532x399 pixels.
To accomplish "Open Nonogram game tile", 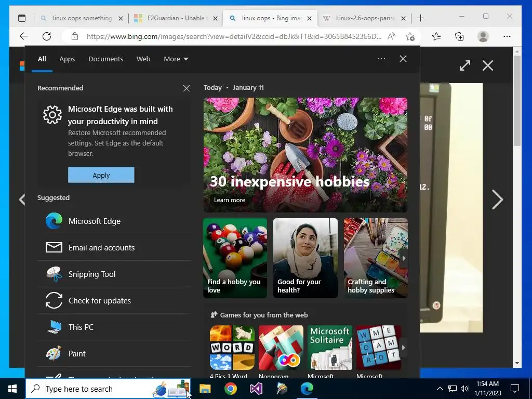I will (281, 352).
